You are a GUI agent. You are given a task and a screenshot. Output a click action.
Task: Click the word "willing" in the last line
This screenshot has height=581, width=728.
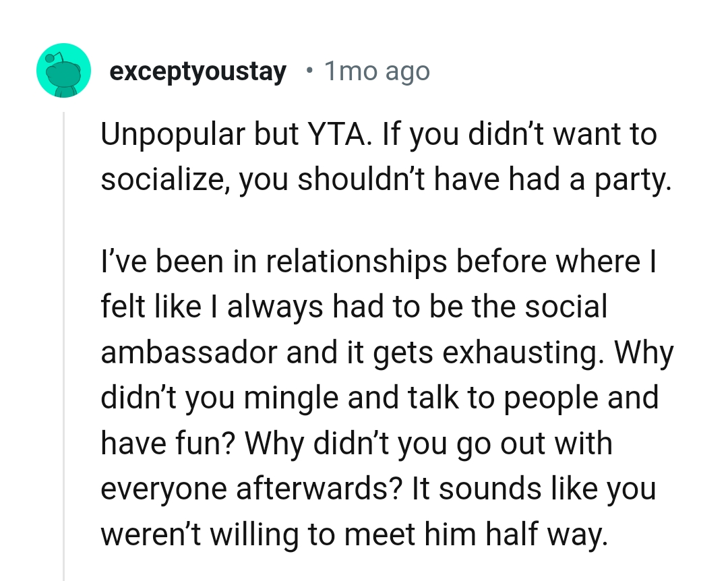point(245,534)
